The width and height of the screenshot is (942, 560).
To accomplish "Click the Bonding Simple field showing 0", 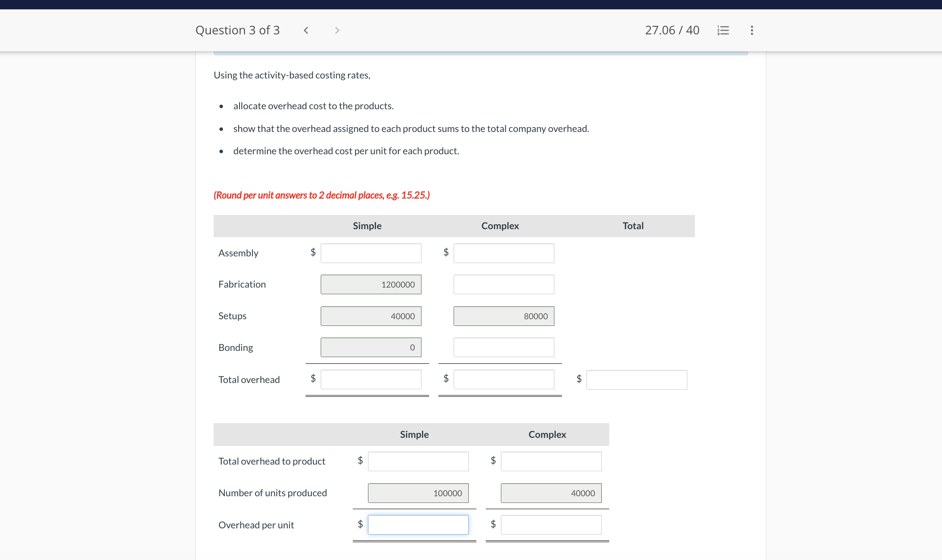I will (x=371, y=347).
